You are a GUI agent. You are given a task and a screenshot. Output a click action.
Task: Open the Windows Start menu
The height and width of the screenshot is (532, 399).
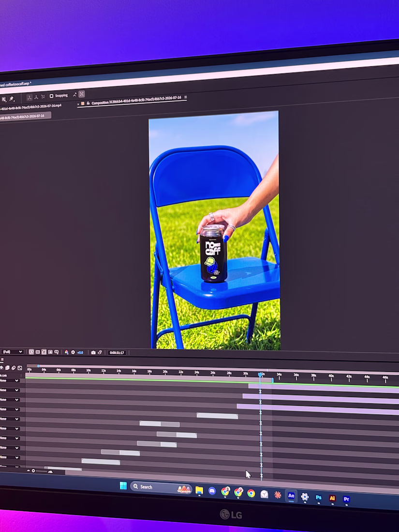pyautogui.click(x=123, y=486)
